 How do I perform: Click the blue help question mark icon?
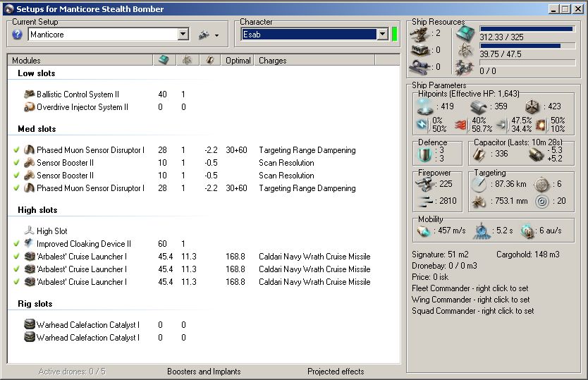click(x=17, y=35)
